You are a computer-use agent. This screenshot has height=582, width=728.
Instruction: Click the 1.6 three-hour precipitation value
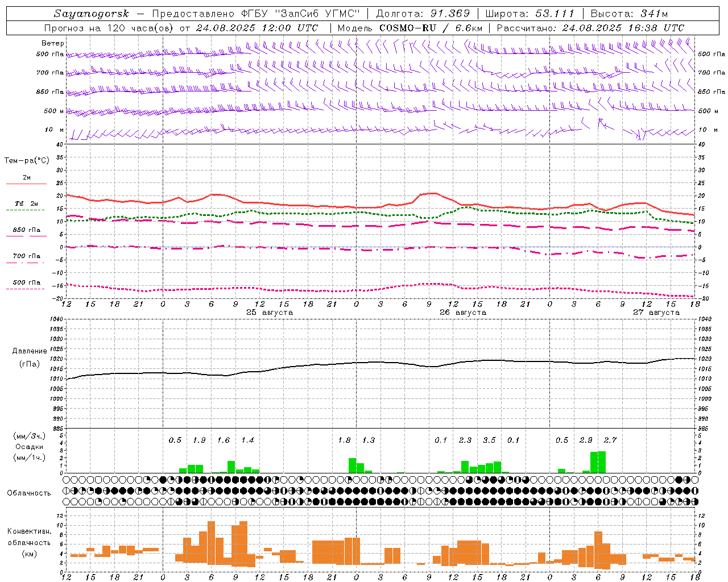(224, 440)
